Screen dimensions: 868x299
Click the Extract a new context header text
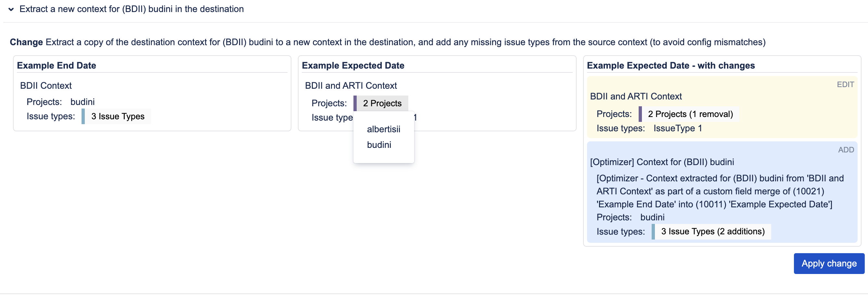[132, 9]
